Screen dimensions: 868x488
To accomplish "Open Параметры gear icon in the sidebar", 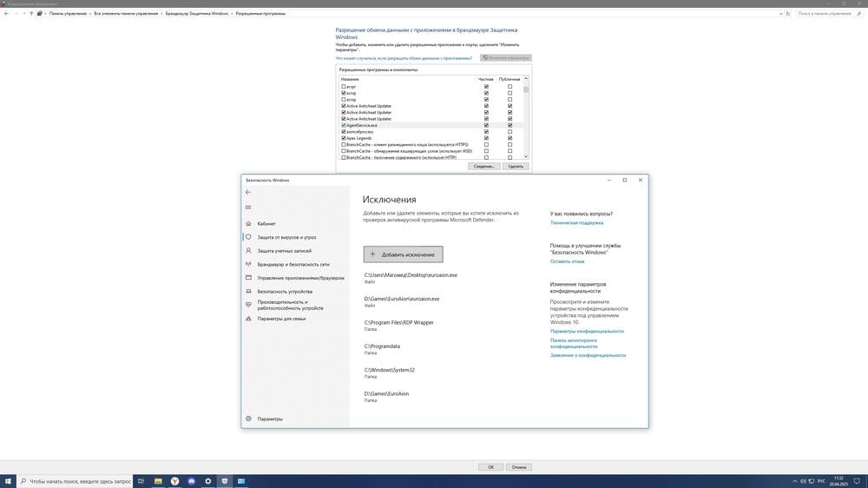I will pos(248,419).
